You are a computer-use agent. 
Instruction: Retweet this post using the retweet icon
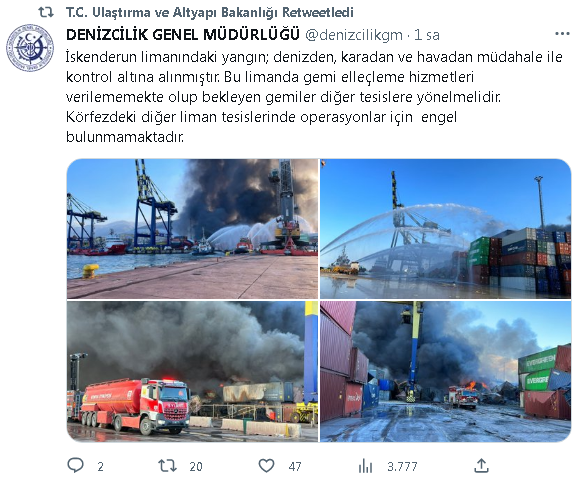coord(167,466)
